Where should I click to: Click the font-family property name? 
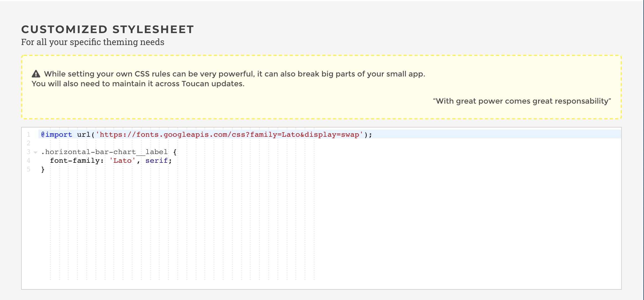[x=75, y=161]
